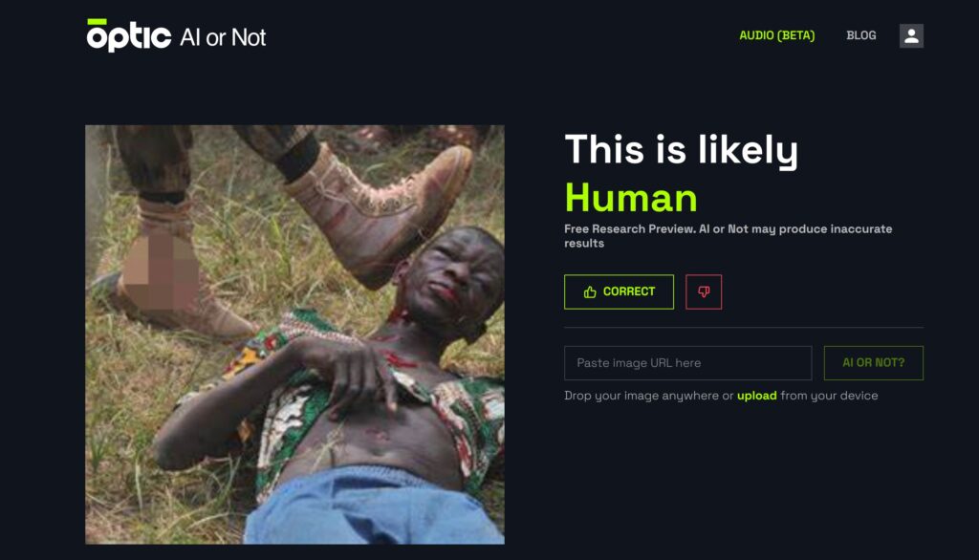Click the divider line below feedback buttons
The width and height of the screenshot is (979, 560).
744,327
